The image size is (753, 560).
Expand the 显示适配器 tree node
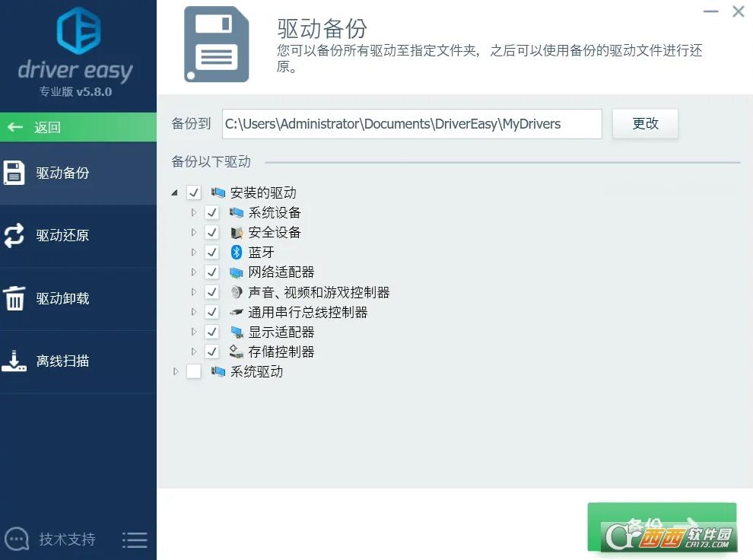tap(193, 332)
